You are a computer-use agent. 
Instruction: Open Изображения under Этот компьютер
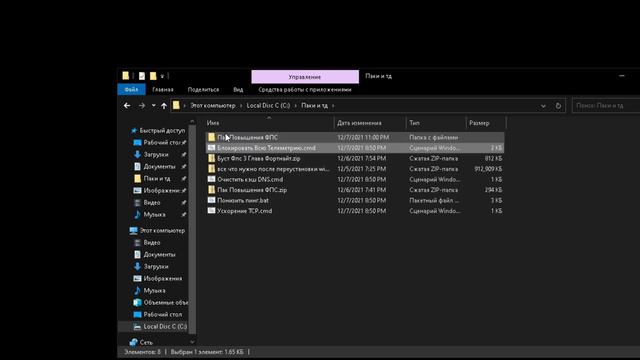tap(162, 278)
